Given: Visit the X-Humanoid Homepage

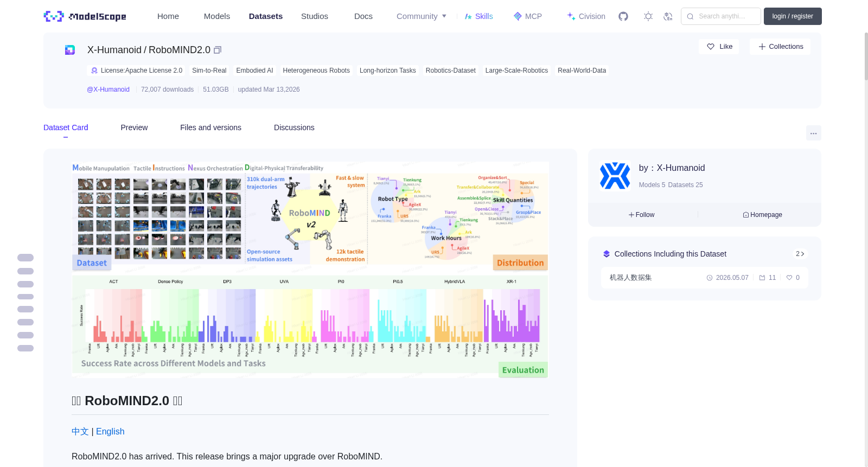Looking at the screenshot, I should 762,215.
